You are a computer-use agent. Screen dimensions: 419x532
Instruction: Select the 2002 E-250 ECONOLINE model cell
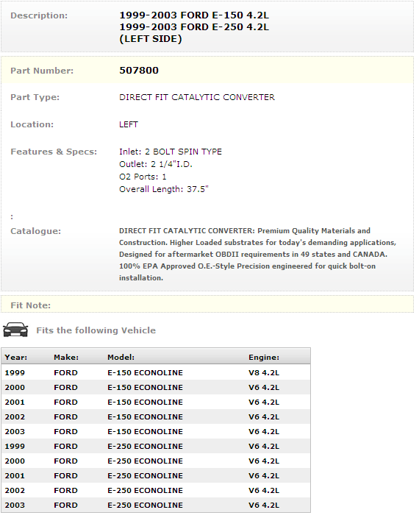point(145,490)
